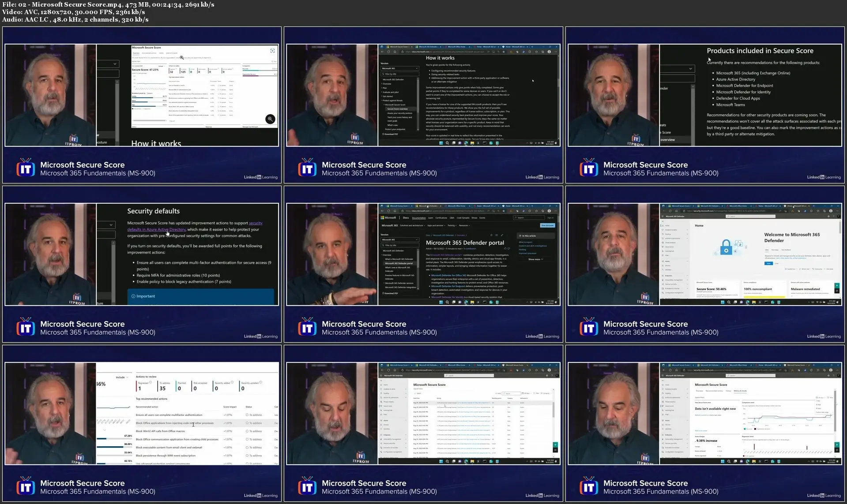The image size is (847, 504).
Task: Open the Certifications item in the Docs header
Action: click(441, 218)
